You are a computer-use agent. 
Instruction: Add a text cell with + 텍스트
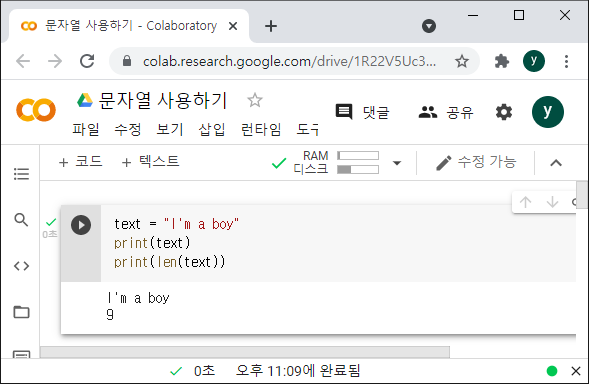(150, 162)
